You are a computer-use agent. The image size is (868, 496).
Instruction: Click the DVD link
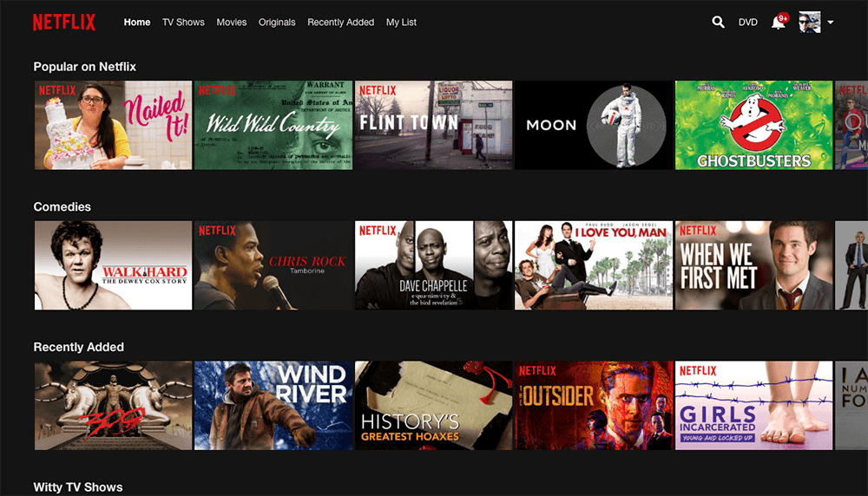[x=748, y=23]
